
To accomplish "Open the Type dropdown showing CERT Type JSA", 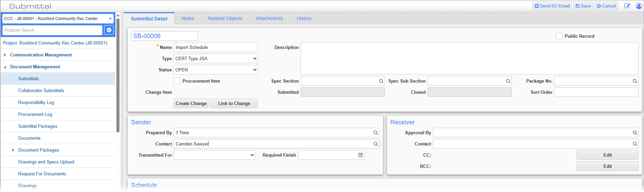I will (x=216, y=58).
